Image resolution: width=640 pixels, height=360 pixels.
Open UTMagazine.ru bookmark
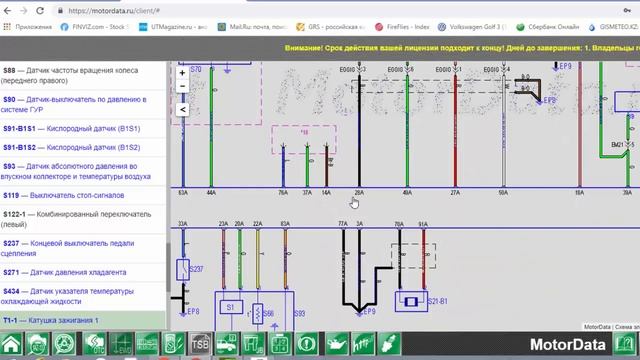pos(173,27)
